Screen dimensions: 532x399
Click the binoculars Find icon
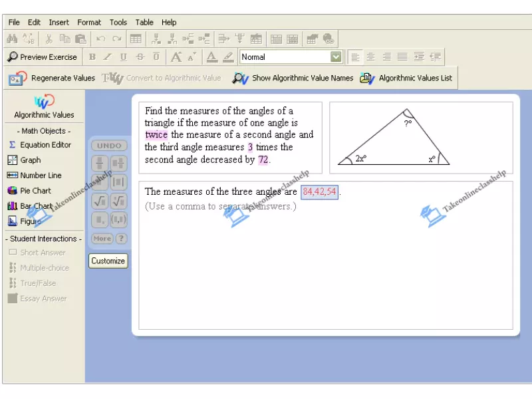(x=12, y=39)
